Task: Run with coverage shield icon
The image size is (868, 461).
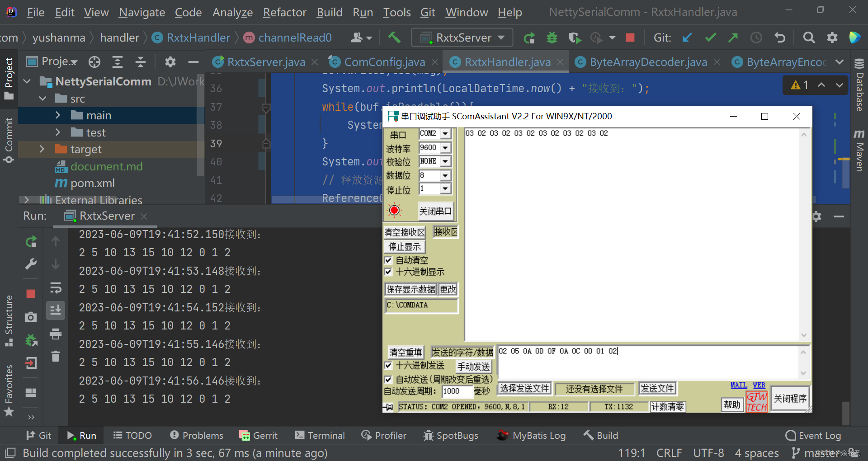Action: coord(574,38)
